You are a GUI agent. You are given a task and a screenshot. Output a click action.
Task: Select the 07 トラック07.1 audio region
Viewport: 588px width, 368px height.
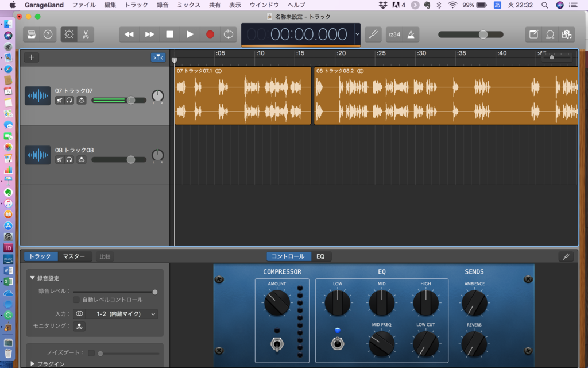[243, 95]
